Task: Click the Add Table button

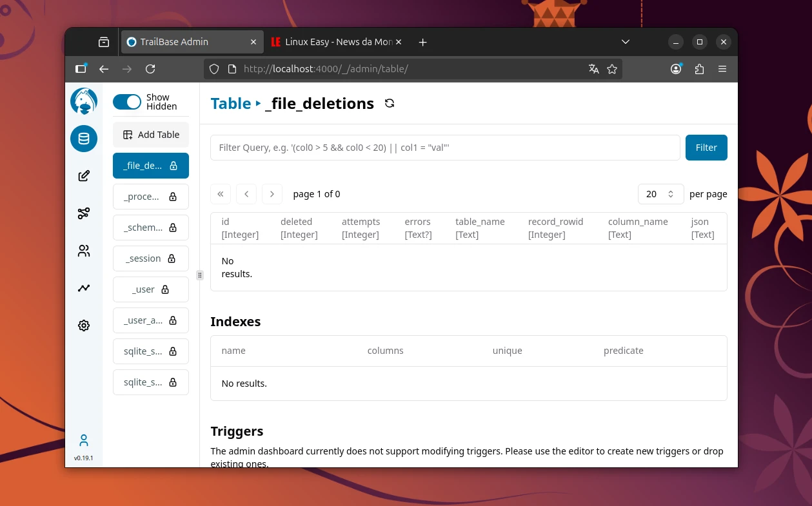Action: (150, 135)
